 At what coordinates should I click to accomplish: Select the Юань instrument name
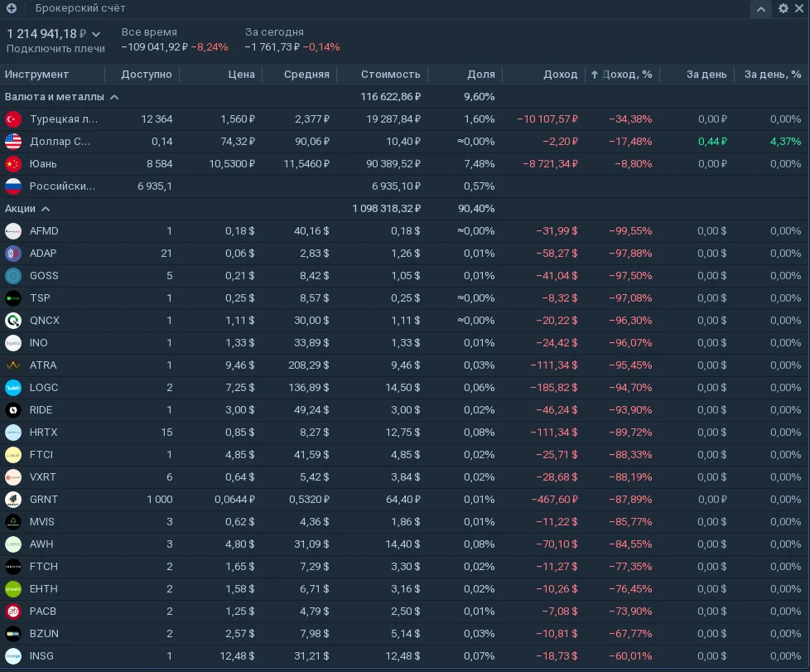pyautogui.click(x=43, y=164)
